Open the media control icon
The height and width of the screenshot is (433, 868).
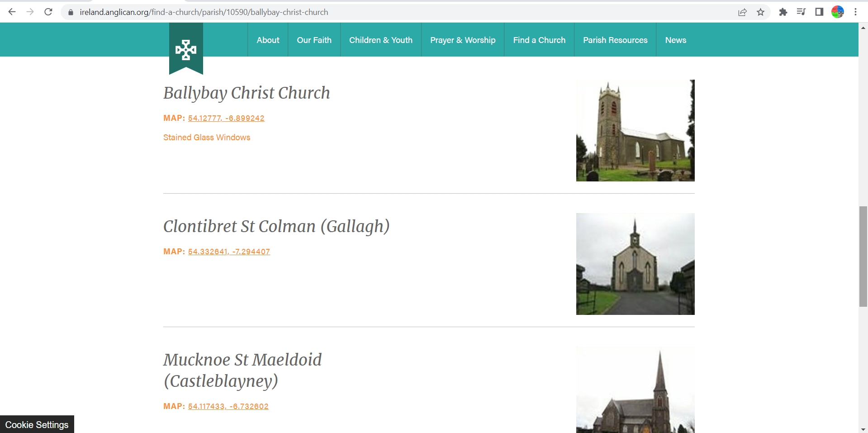click(x=801, y=12)
